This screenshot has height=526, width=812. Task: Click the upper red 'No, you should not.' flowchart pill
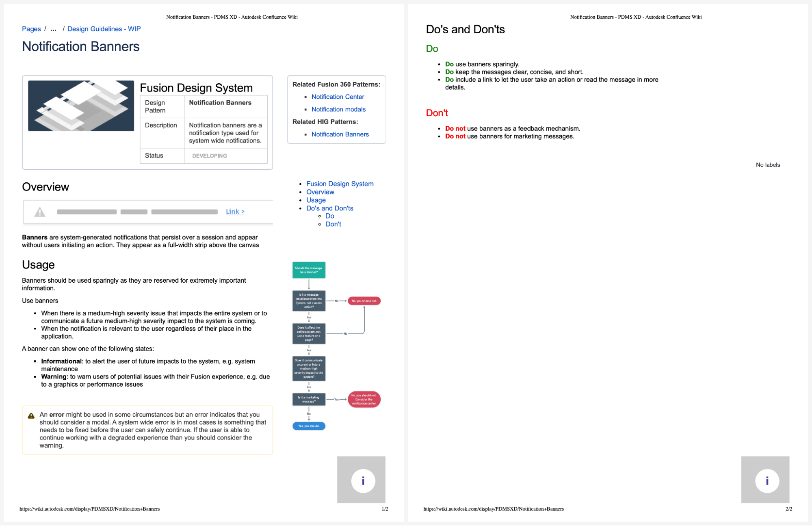pyautogui.click(x=364, y=301)
